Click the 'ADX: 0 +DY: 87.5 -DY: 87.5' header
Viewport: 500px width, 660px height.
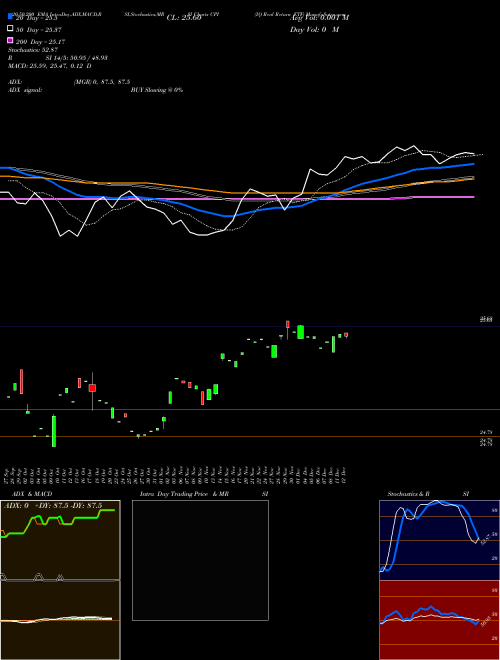(53, 506)
